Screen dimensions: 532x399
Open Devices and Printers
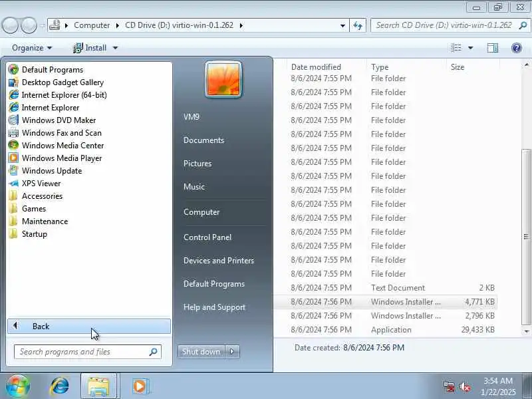pos(219,261)
